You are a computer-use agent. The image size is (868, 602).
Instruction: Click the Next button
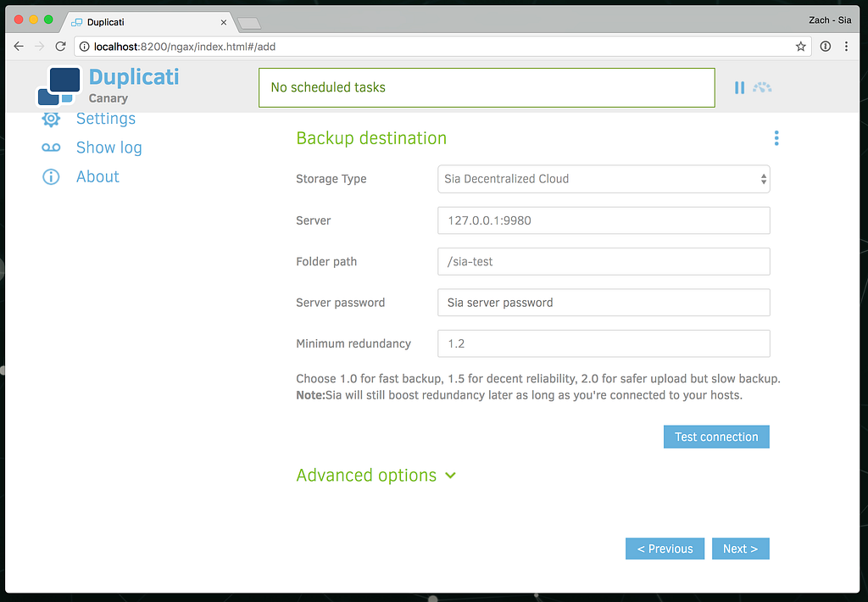click(741, 549)
